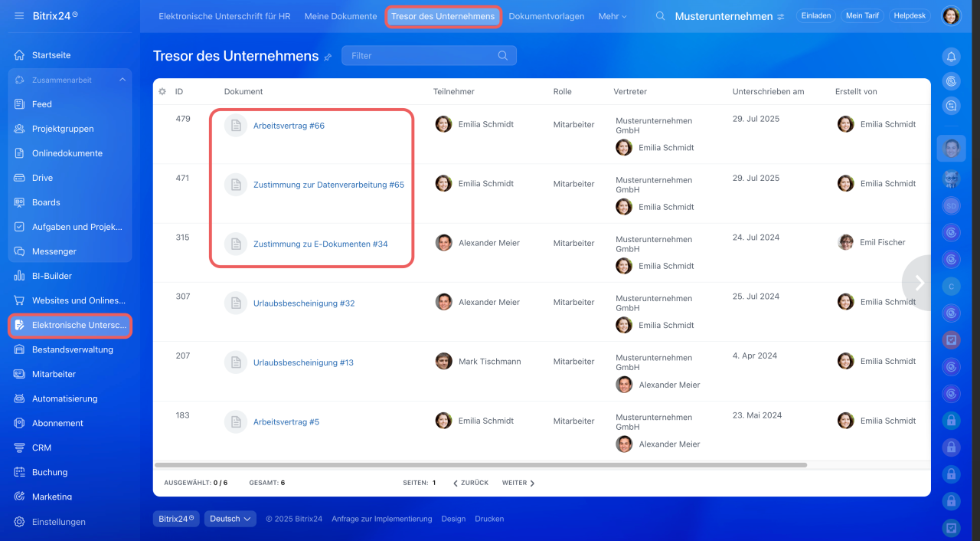
Task: Click the Bestandsverwaltung icon
Action: click(20, 349)
